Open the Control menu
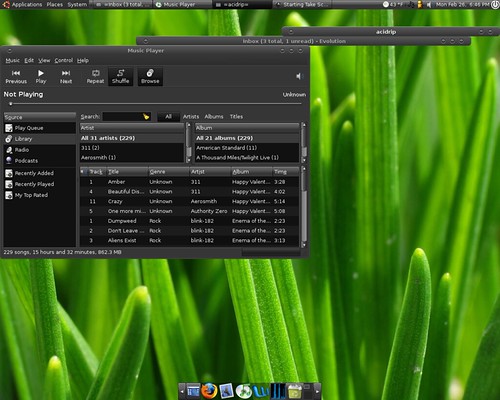This screenshot has height=400, width=500. pyautogui.click(x=64, y=60)
